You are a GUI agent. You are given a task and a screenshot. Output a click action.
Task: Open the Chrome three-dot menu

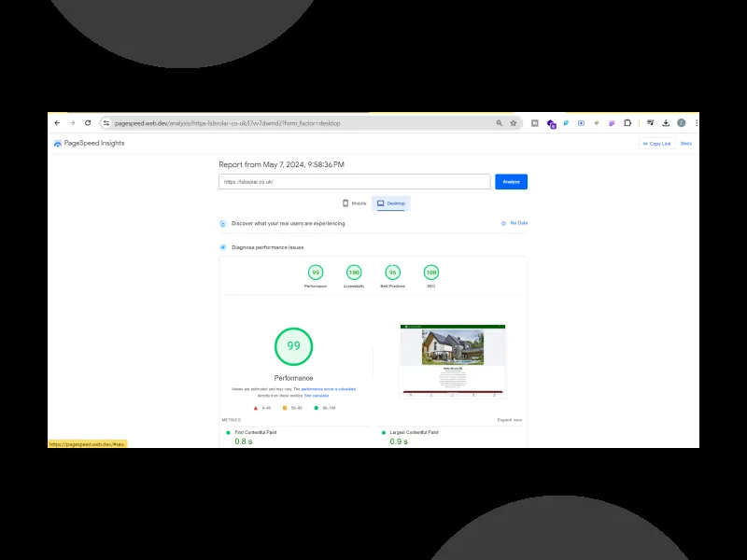(696, 123)
